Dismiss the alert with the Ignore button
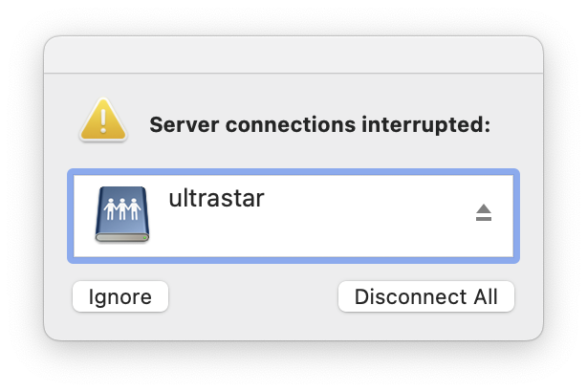 click(x=120, y=296)
